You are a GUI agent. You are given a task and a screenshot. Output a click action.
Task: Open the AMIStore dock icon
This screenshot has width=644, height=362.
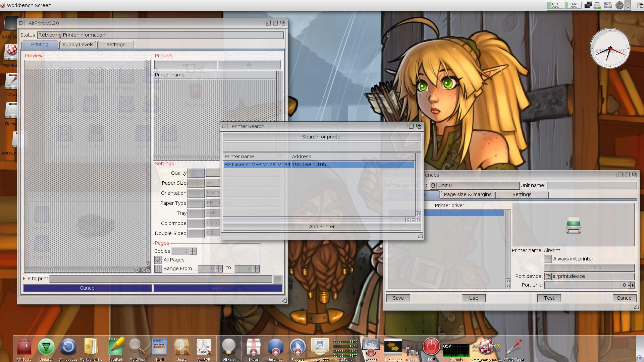24,347
